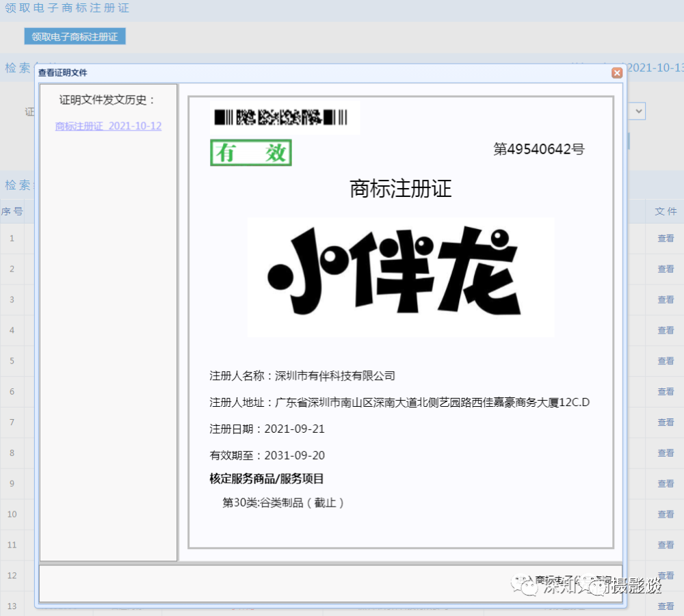The height and width of the screenshot is (616, 684).
Task: Click the 核定服务商品/服务项目 heading
Action: coord(267,479)
